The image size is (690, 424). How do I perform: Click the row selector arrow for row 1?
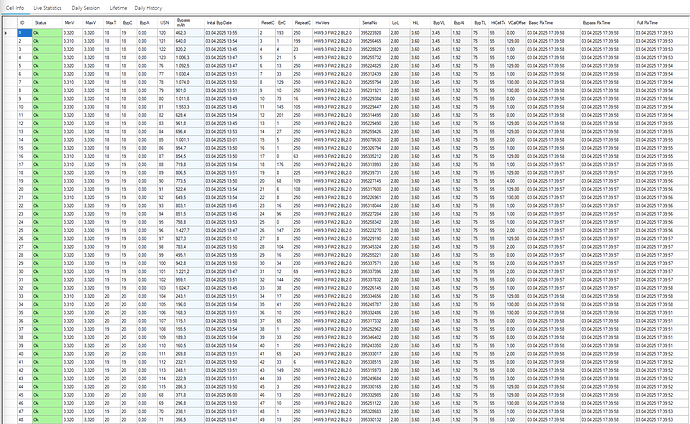6,33
